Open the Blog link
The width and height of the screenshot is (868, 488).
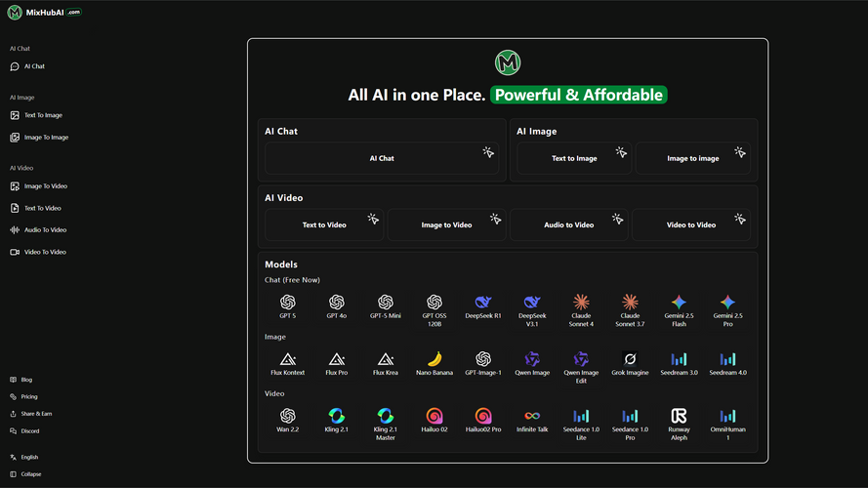pyautogui.click(x=21, y=380)
